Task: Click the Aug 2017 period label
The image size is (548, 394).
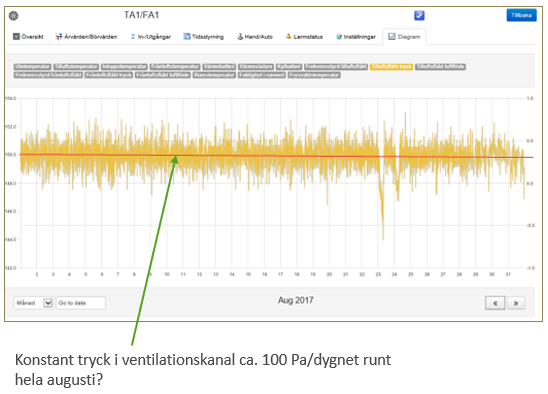Action: point(295,300)
